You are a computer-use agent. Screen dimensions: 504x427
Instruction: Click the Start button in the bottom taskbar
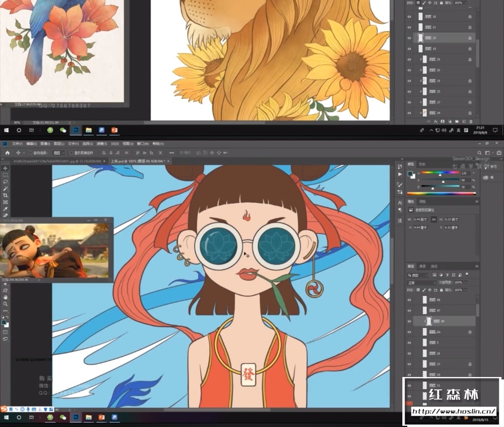click(x=6, y=417)
